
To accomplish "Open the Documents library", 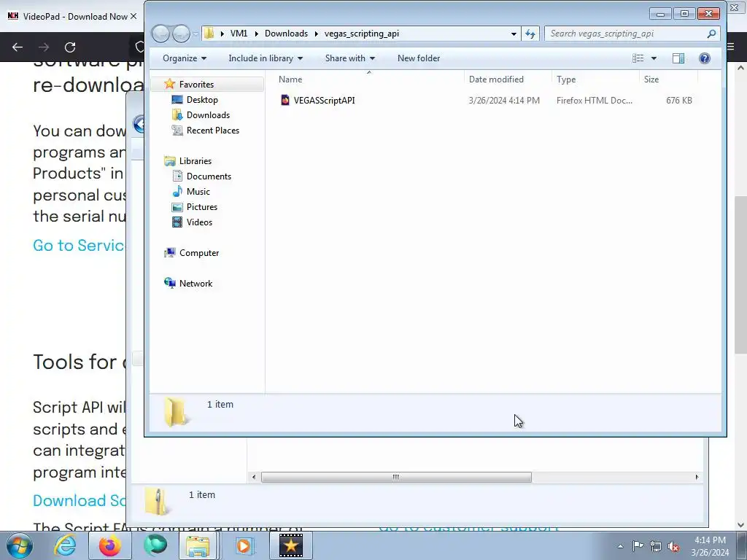I will tap(209, 176).
